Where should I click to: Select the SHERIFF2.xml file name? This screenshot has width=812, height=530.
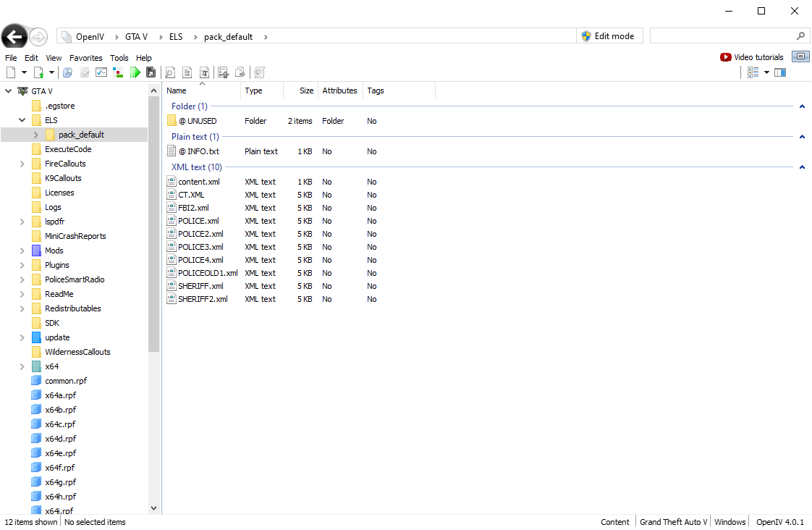click(203, 299)
